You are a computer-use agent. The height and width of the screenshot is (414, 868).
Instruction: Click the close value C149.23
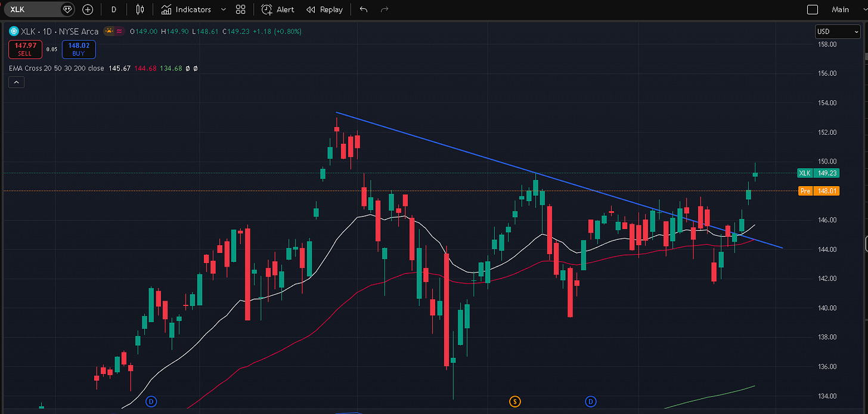pyautogui.click(x=237, y=32)
